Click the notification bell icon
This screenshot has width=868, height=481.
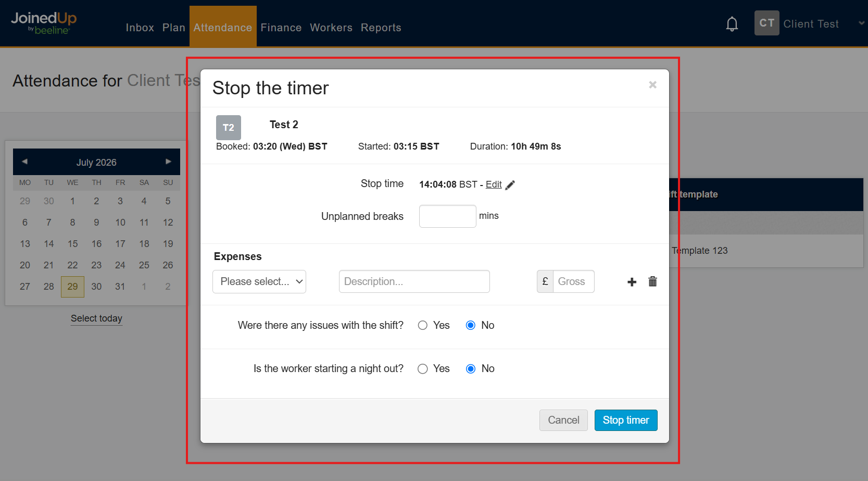click(x=732, y=24)
